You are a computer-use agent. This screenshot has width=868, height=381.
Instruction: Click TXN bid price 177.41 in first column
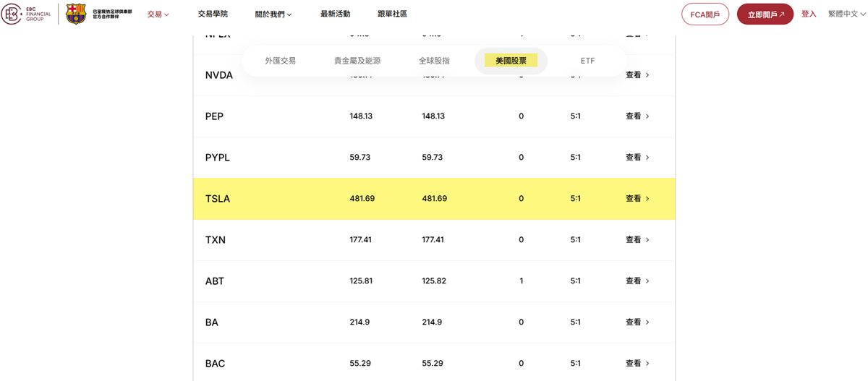(x=360, y=240)
